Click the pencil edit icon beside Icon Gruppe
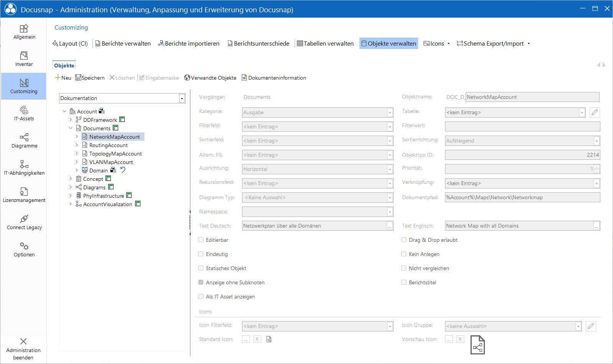Screen dimensions: 613x364 tap(591, 326)
